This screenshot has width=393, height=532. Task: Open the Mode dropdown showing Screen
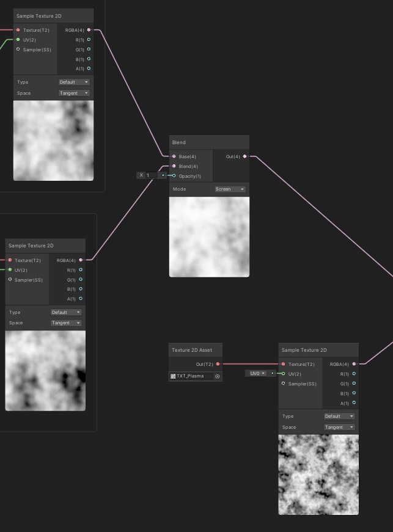click(x=230, y=189)
